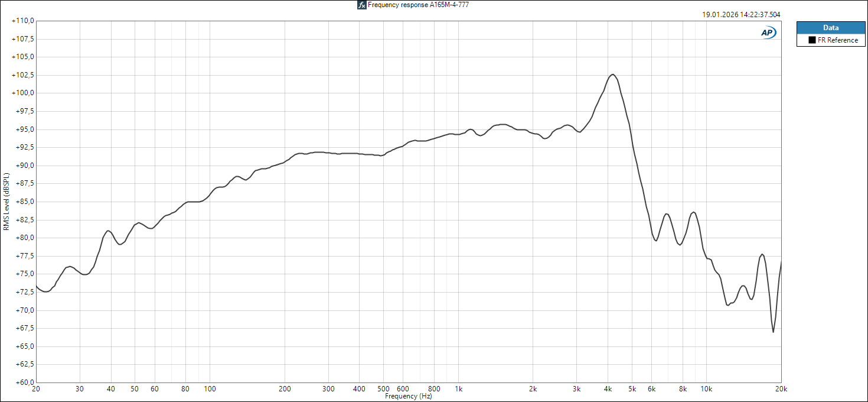Image resolution: width=868 pixels, height=402 pixels.
Task: Click the 300 Hz frequency axis label
Action: [328, 389]
